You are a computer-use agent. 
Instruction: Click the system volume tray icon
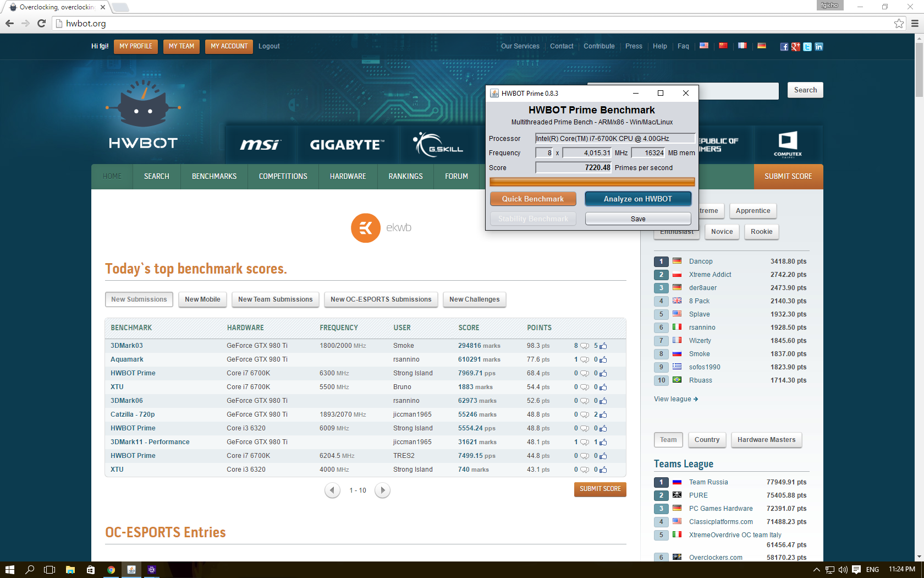click(843, 570)
